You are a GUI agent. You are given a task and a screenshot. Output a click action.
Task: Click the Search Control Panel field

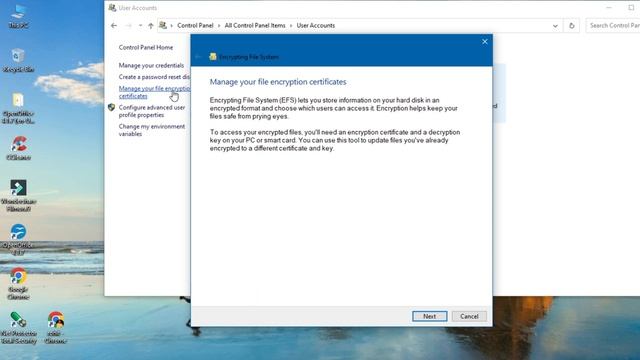click(x=613, y=25)
